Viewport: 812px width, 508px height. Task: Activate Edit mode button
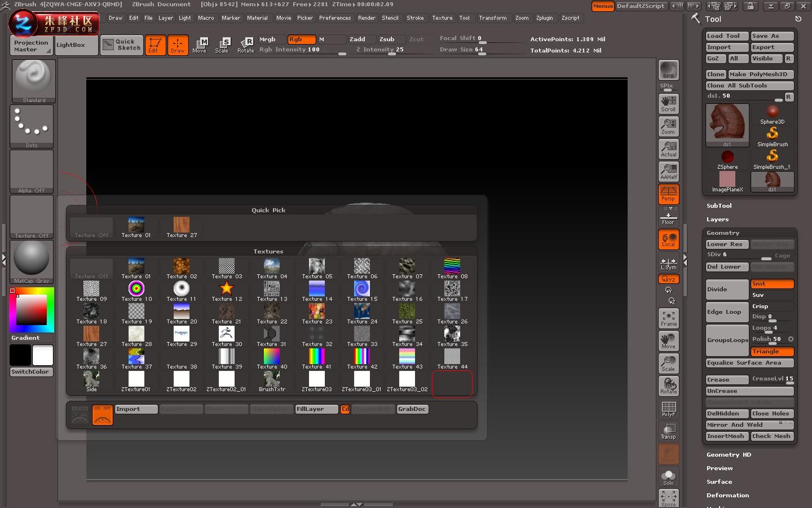[155, 45]
